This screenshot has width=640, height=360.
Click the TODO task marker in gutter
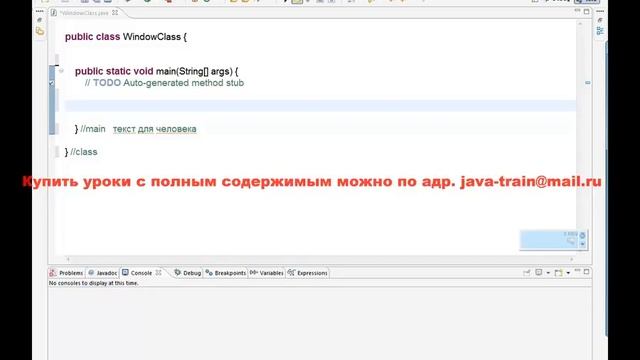(x=52, y=83)
